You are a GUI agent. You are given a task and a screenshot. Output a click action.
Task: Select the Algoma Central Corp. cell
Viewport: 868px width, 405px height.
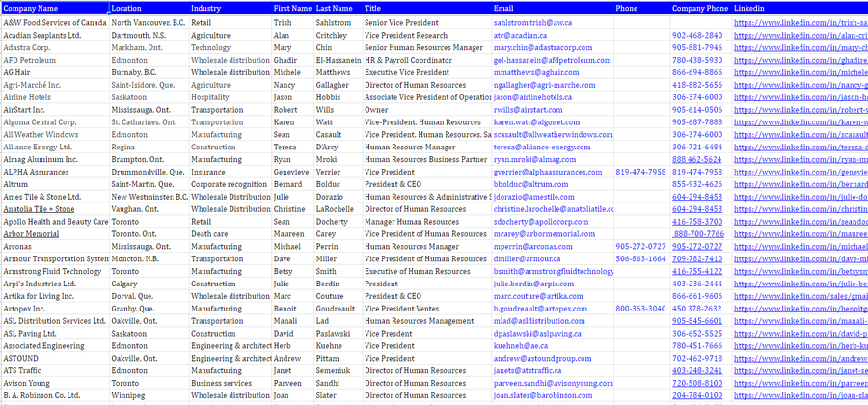tap(55, 122)
